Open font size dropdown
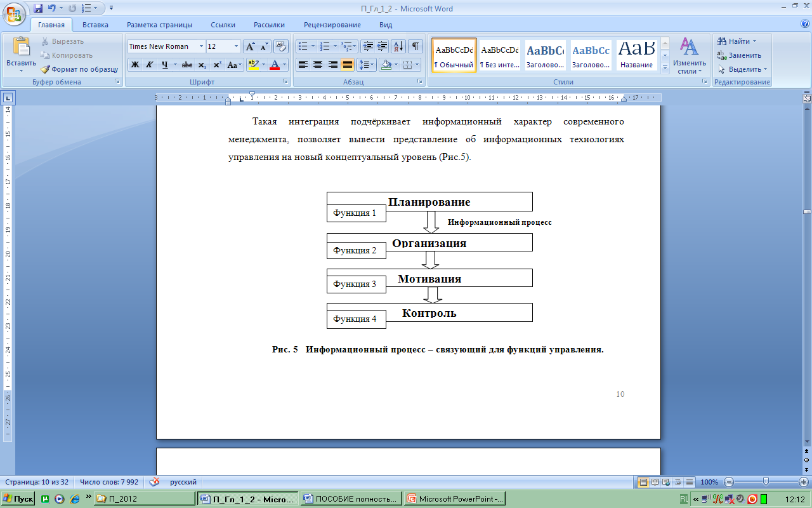Viewport: 812px width, 508px height. (236, 46)
